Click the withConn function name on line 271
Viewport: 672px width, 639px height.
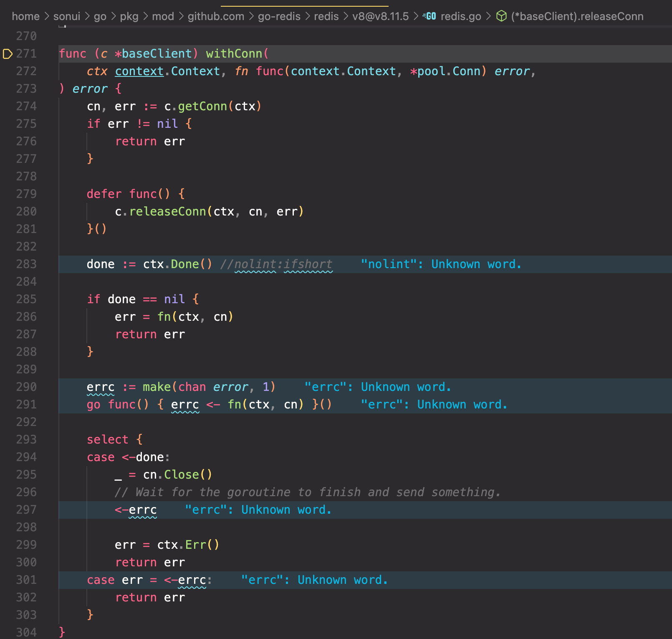click(x=234, y=54)
